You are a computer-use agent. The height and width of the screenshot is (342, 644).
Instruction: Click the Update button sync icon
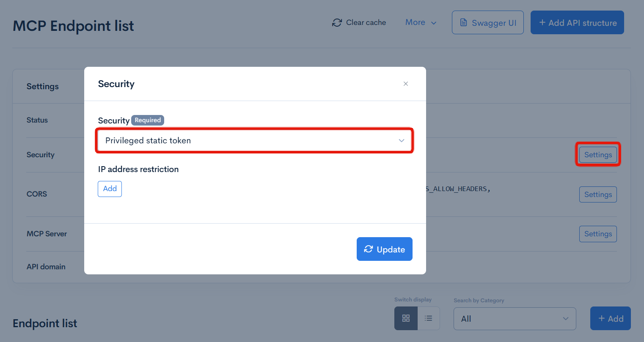pyautogui.click(x=369, y=249)
